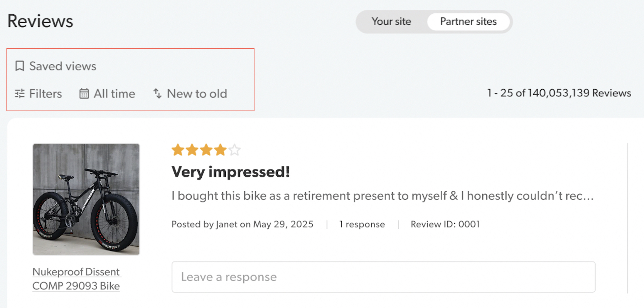Click the Saved views bookmark icon
The height and width of the screenshot is (308, 644).
pos(20,66)
